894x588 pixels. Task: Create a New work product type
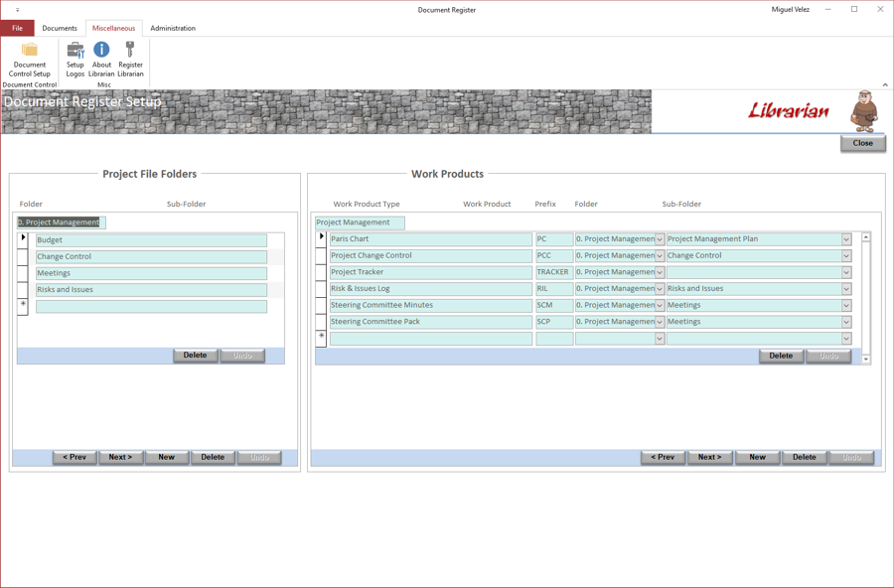[x=758, y=458]
